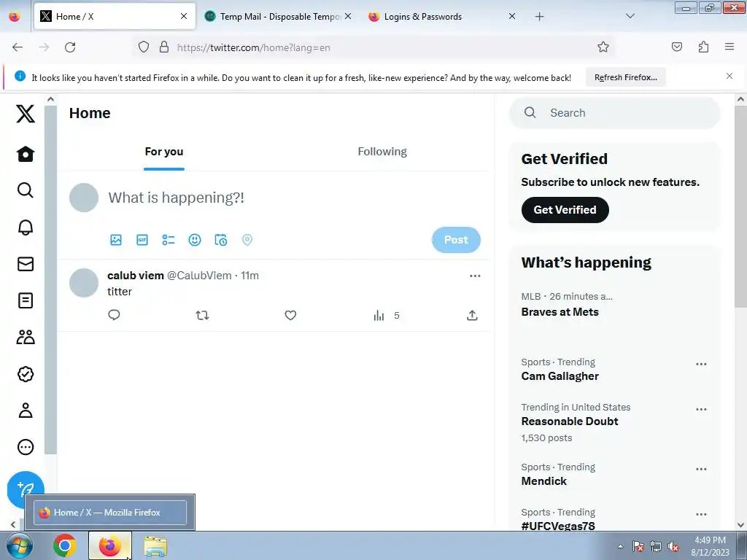The width and height of the screenshot is (747, 560).
Task: Select the For you tab
Action: 164,152
